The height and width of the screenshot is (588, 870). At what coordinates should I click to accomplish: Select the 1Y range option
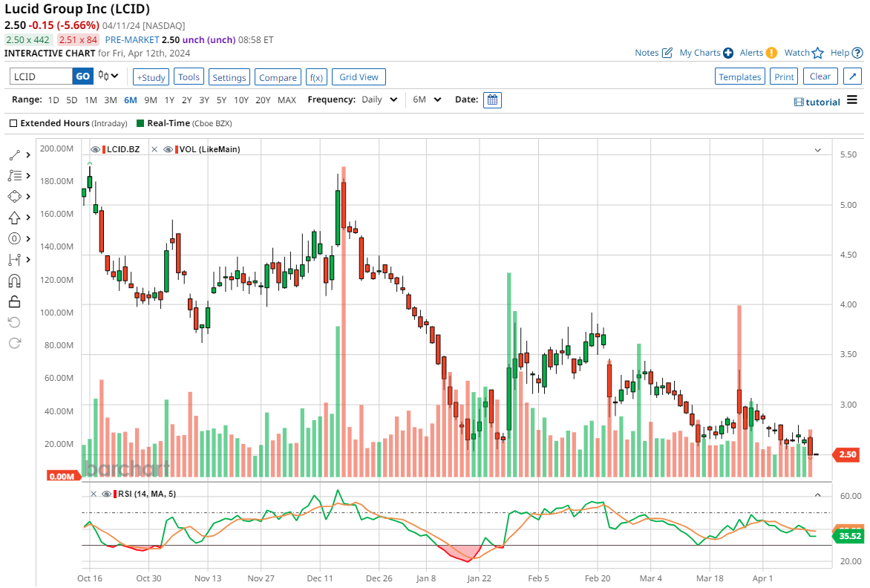[169, 99]
